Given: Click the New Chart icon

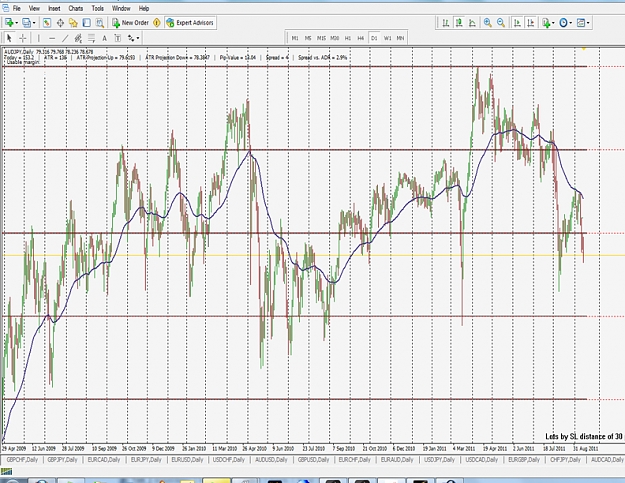Looking at the screenshot, I should click(x=9, y=23).
